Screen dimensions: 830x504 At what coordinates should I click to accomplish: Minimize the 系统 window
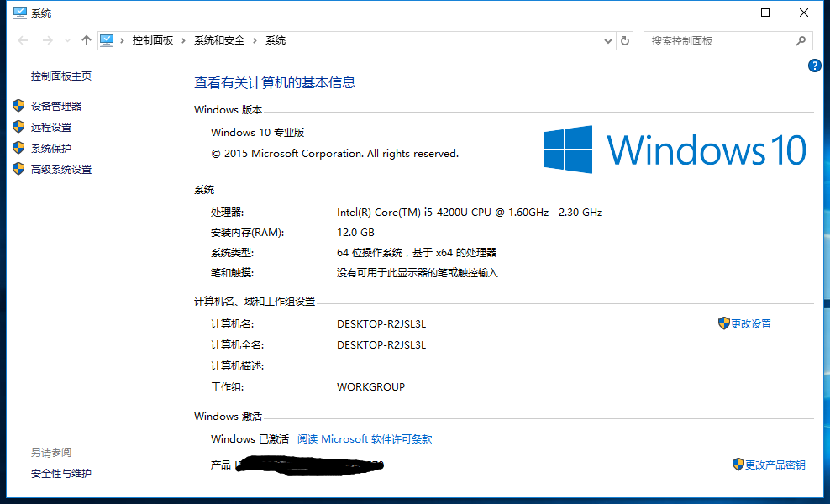pos(728,13)
